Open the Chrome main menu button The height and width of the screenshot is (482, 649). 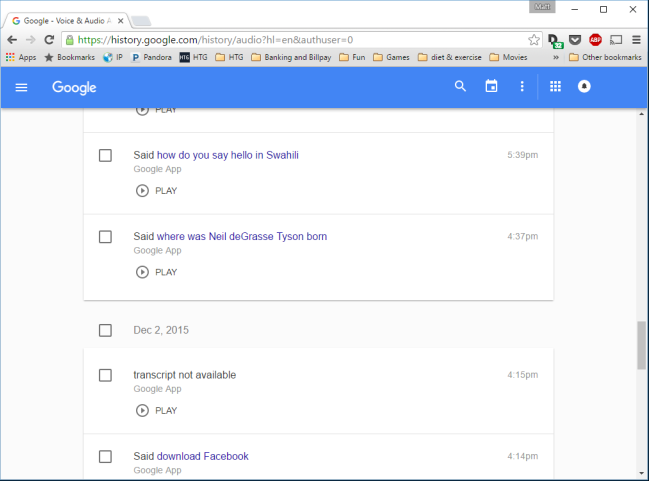coord(635,40)
